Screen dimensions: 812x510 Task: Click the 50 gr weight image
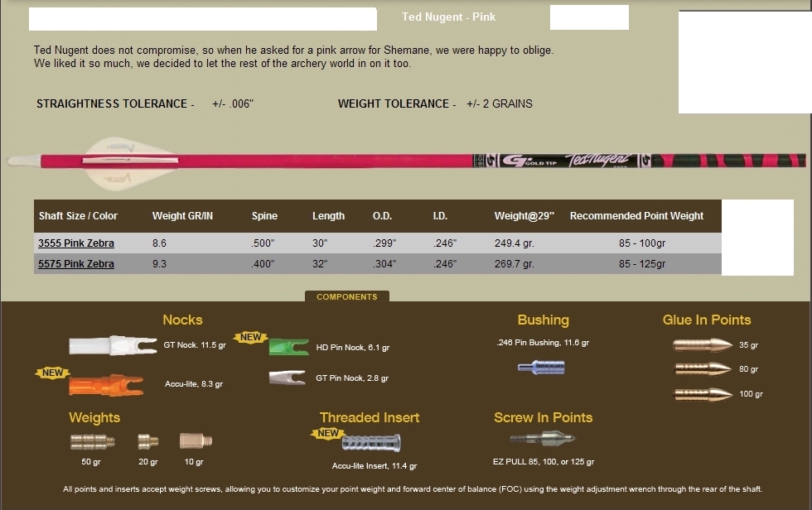click(x=93, y=441)
